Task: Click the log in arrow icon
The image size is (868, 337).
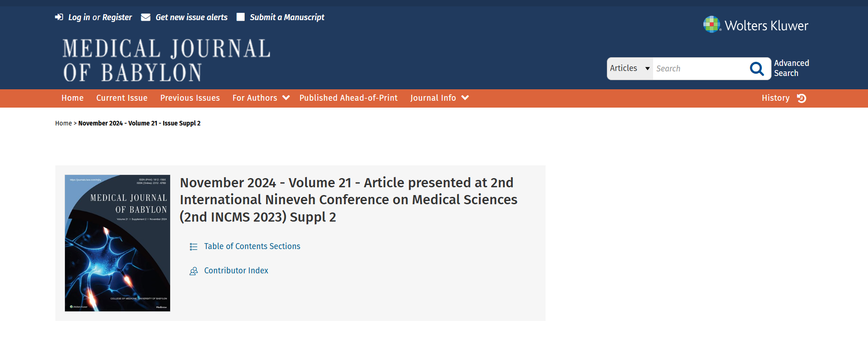Action: (59, 17)
